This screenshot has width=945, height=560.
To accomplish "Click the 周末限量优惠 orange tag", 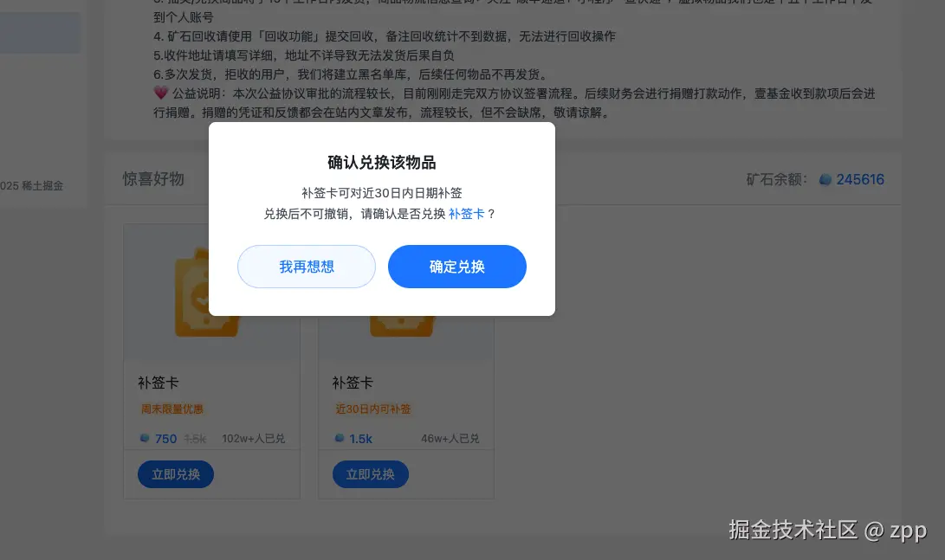I will click(x=172, y=409).
